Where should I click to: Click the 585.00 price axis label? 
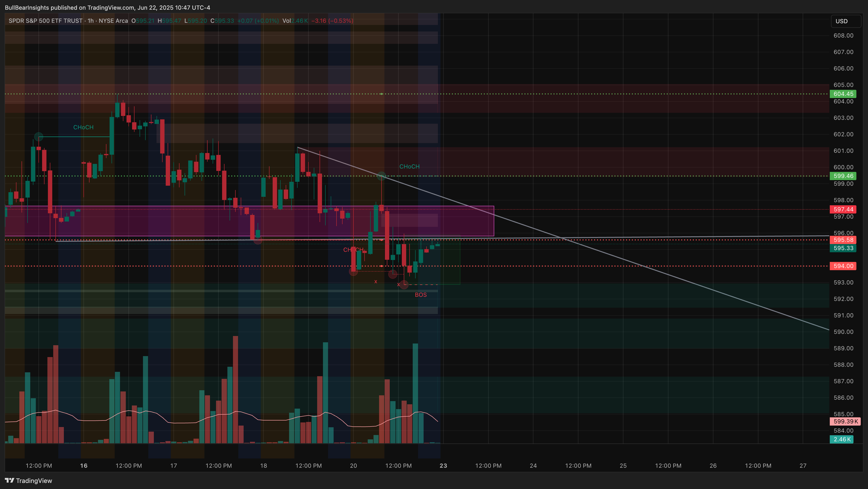[843, 414]
